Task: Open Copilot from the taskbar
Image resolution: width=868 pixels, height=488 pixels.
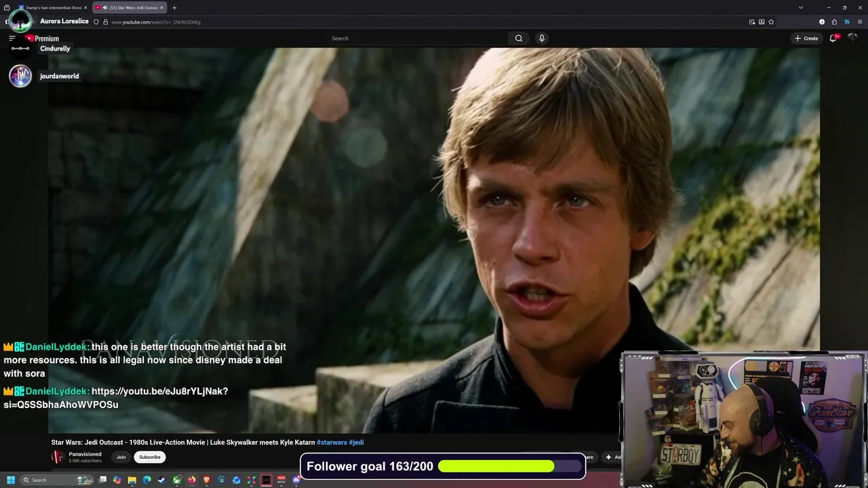Action: (117, 480)
